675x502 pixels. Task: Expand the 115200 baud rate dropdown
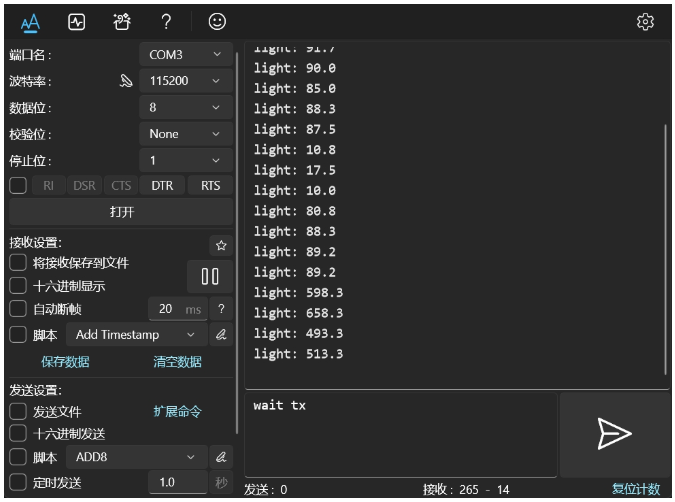click(x=185, y=81)
